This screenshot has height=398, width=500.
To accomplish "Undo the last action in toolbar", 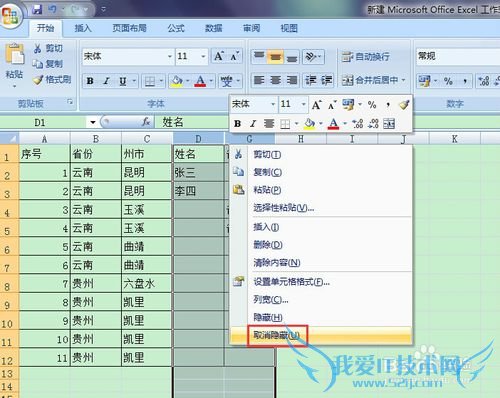I will 52,10.
